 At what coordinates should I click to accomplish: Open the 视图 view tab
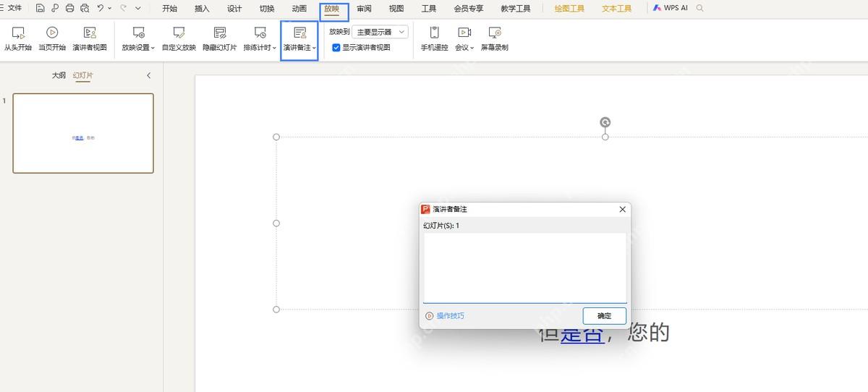point(396,9)
